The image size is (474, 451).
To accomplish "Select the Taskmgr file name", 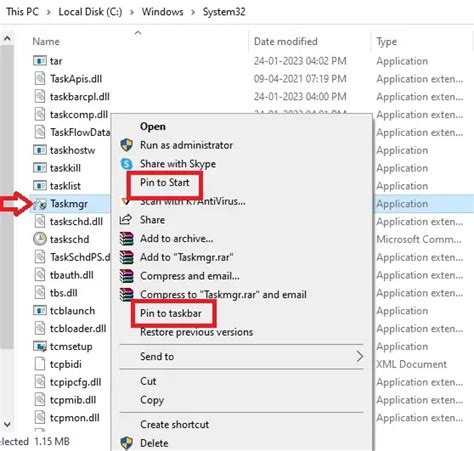I will (x=69, y=204).
